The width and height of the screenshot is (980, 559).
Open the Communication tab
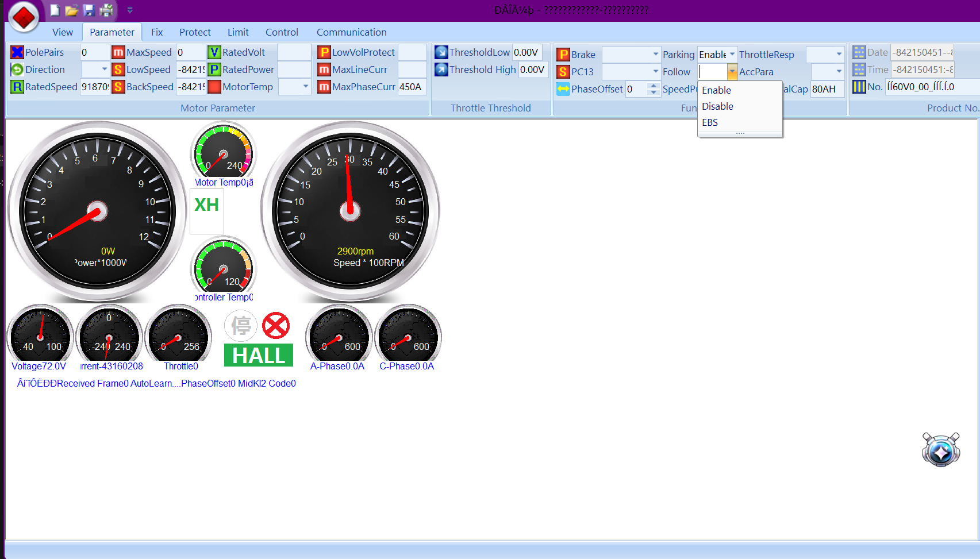click(x=351, y=32)
